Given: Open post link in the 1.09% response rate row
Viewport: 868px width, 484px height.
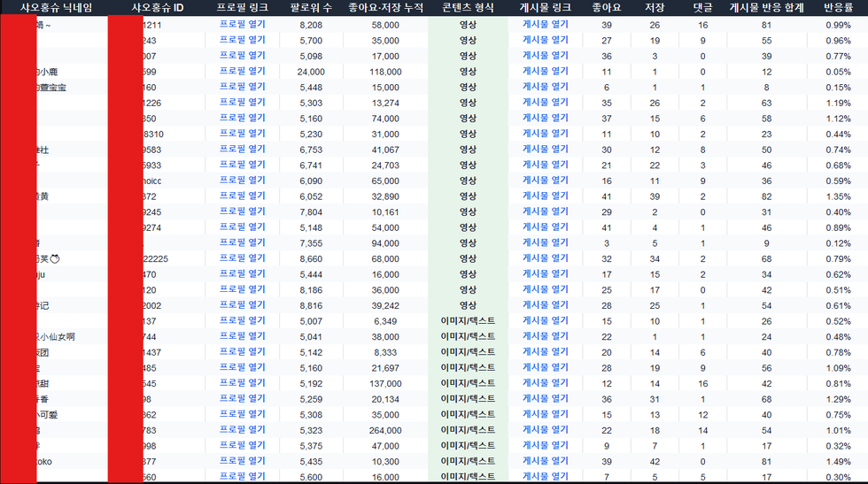Looking at the screenshot, I should point(546,368).
